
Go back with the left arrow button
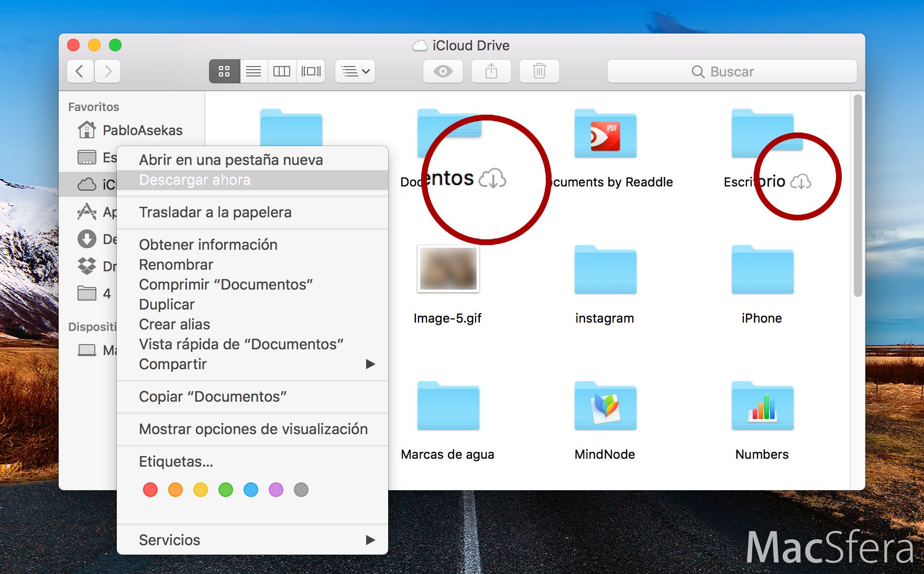tap(80, 71)
